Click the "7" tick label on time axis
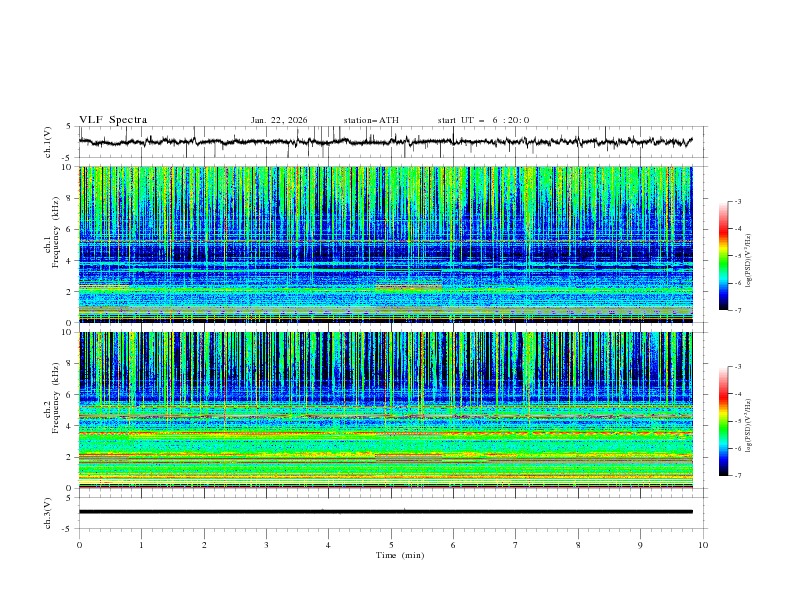Screen dimensions: 792x612 pos(516,545)
